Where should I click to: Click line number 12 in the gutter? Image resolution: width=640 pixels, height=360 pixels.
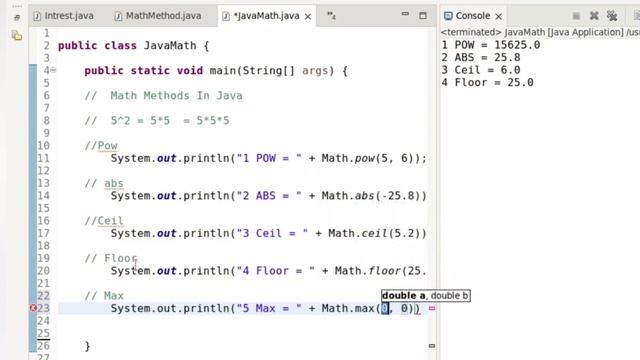coord(44,171)
